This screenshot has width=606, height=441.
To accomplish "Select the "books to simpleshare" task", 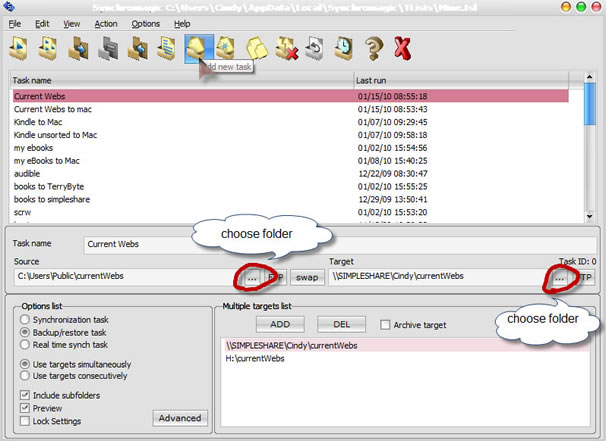I will pos(291,199).
